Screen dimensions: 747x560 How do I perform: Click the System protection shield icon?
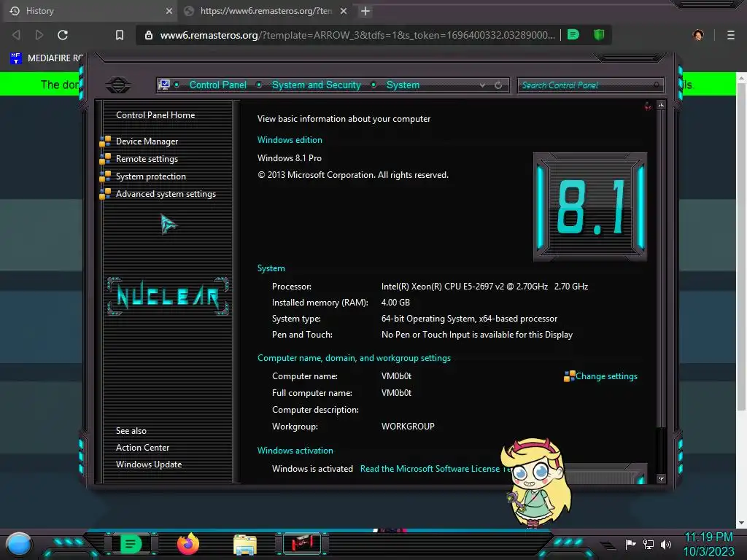pos(105,176)
